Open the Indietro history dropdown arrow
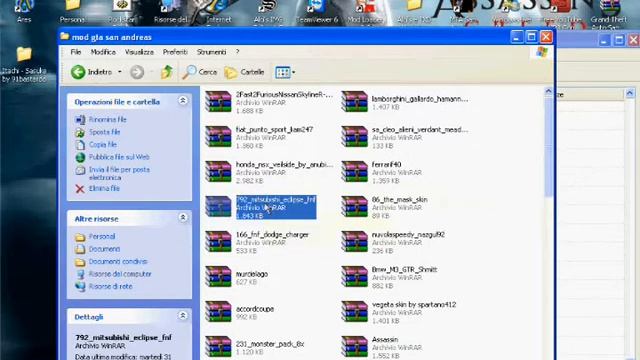The width and height of the screenshot is (640, 360). click(120, 72)
